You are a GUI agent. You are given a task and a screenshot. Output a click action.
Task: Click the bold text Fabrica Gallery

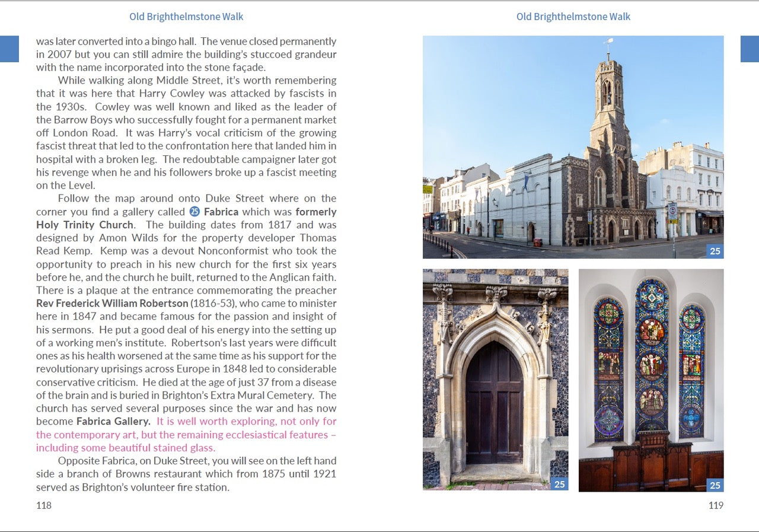(113, 421)
